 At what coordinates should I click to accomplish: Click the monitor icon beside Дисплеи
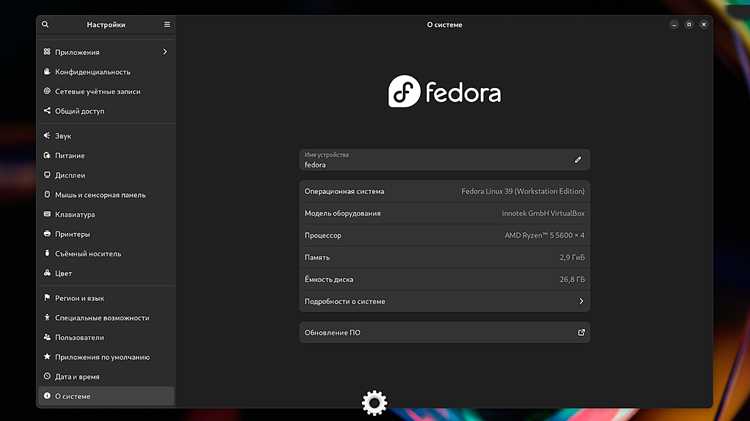coord(47,175)
